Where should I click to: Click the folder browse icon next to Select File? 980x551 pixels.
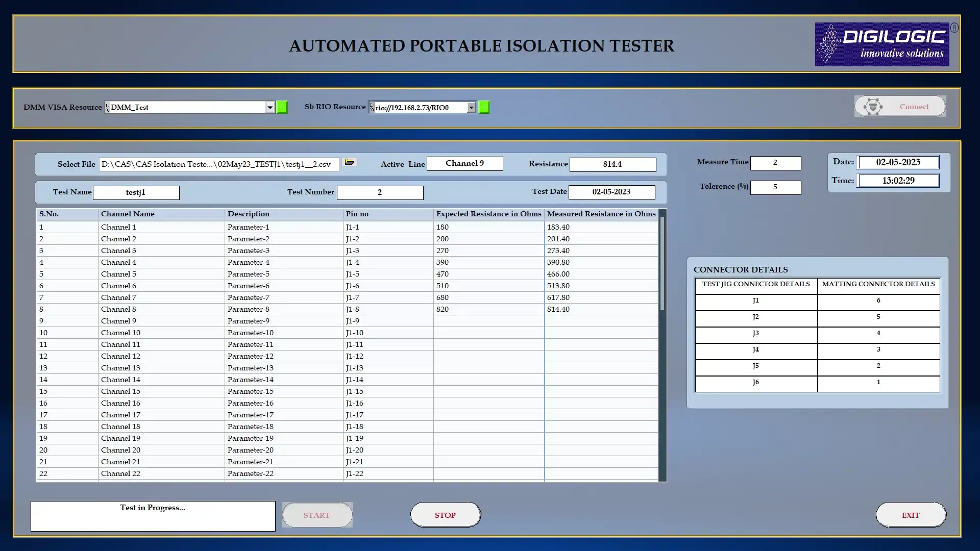pyautogui.click(x=350, y=162)
